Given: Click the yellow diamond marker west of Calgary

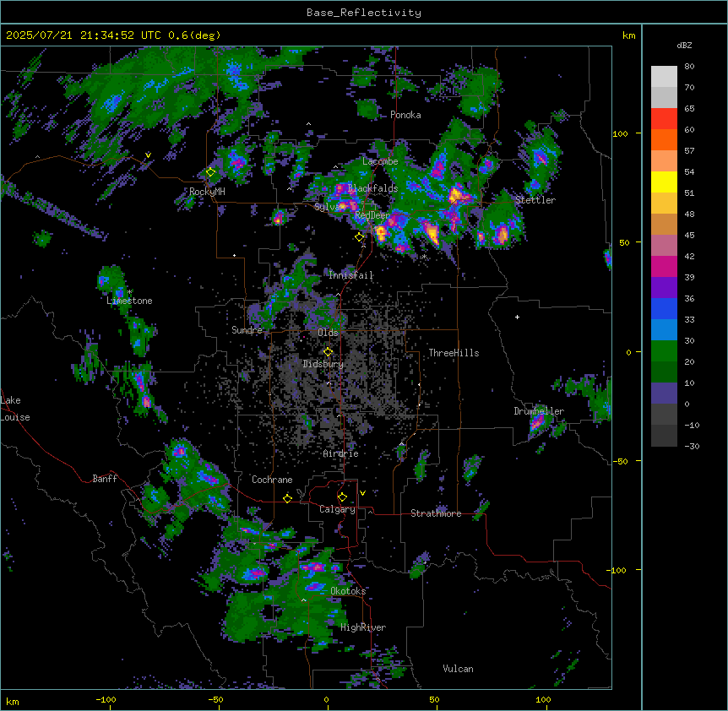Looking at the screenshot, I should click(287, 498).
